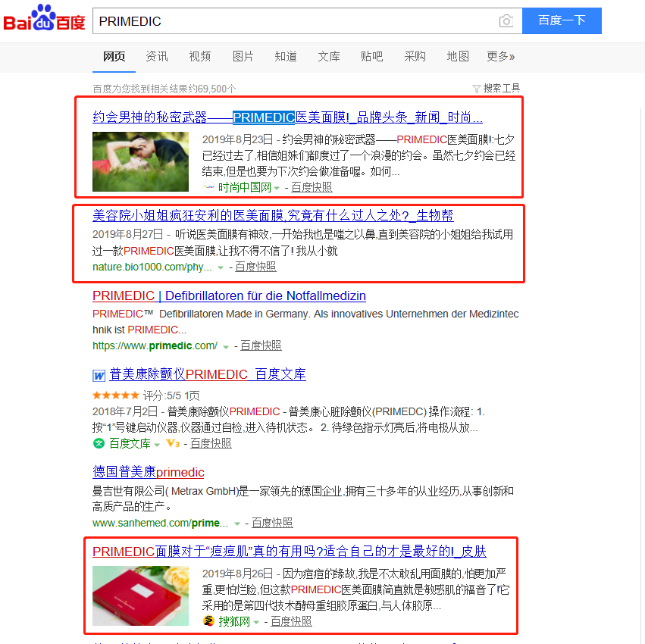
Task: Open PRIMEDIC Defibrillatoren für die Notfallmedizin link
Action: coord(229,295)
